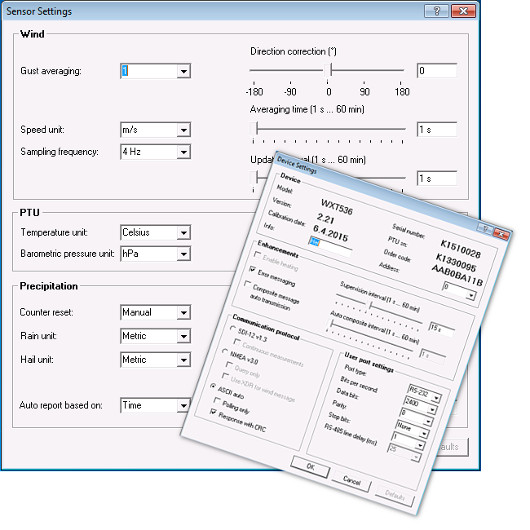Click the Averaging time slider handle
This screenshot has height=530, width=530.
click(257, 129)
